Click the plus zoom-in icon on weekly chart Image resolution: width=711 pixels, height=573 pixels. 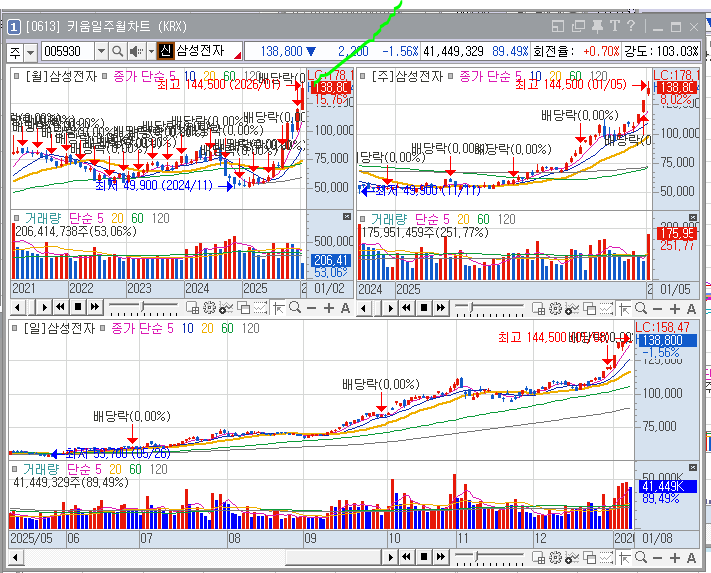click(x=675, y=309)
